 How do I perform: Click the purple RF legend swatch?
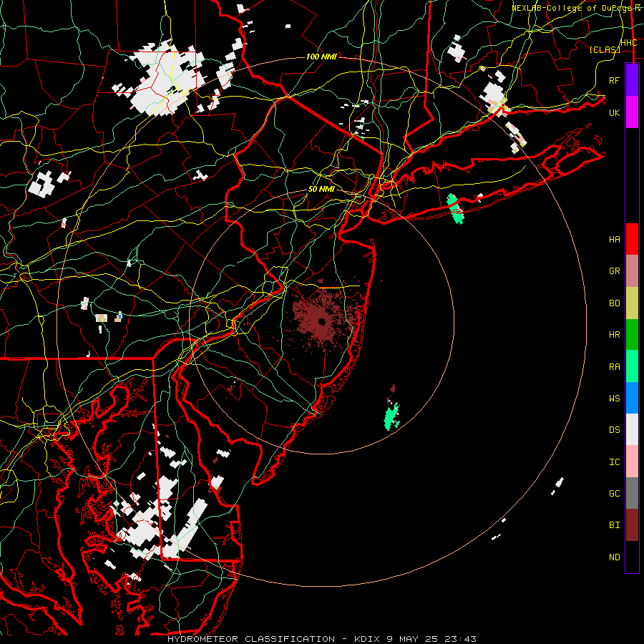pyautogui.click(x=632, y=80)
